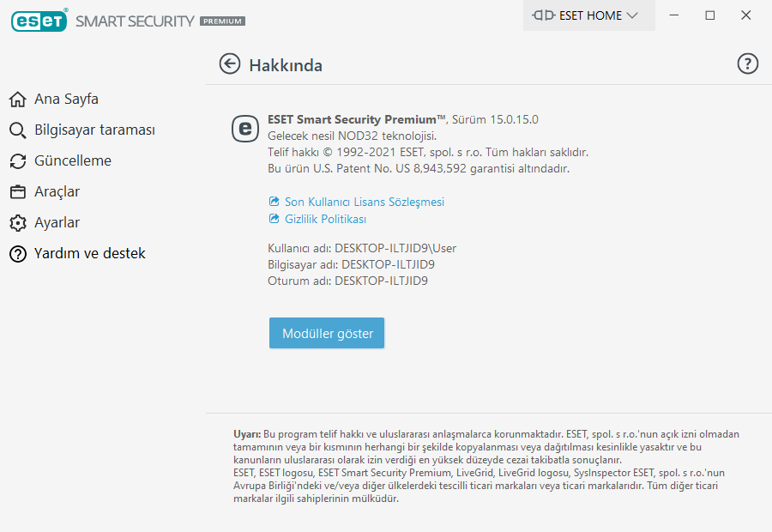772x532 pixels.
Task: Click the Bilgisayar taraması magnifier icon
Action: 17,130
